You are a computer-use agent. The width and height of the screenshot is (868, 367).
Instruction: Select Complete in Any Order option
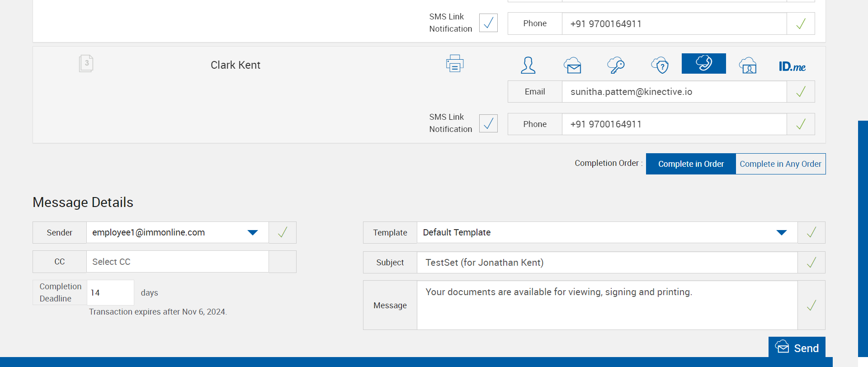click(780, 164)
